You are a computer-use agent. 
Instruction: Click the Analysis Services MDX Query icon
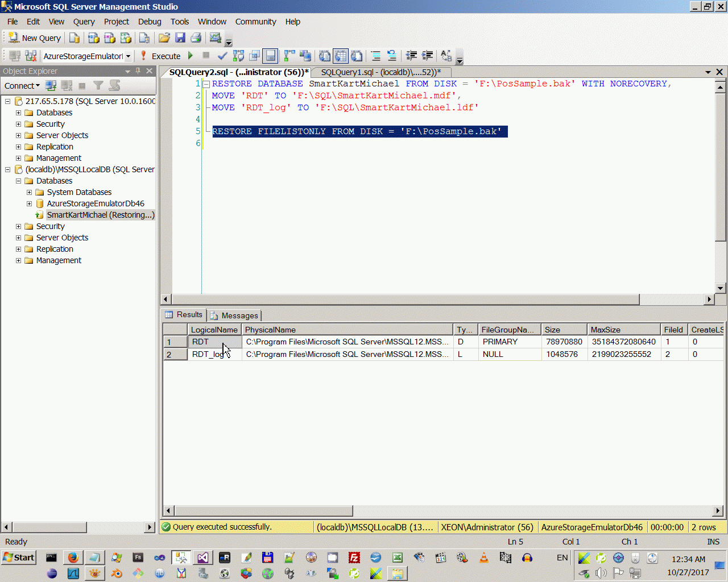(x=94, y=38)
